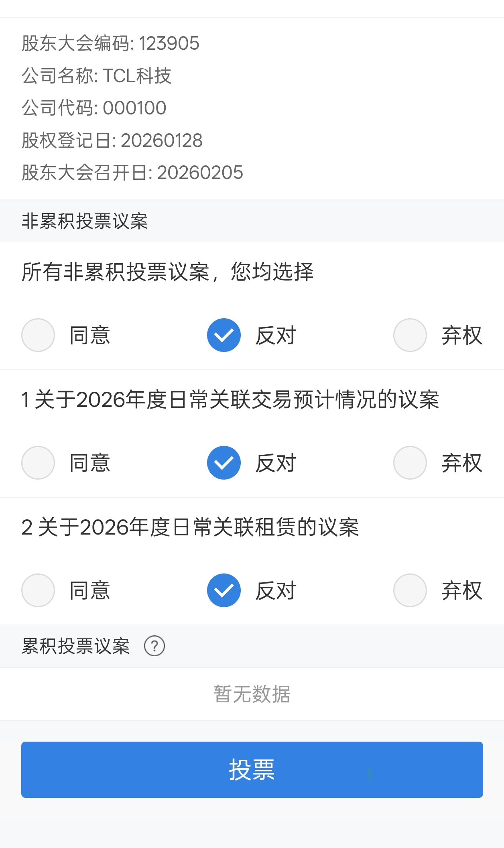504x848 pixels.
Task: Select 反对 for all non-cumulative proposals
Action: (x=224, y=335)
